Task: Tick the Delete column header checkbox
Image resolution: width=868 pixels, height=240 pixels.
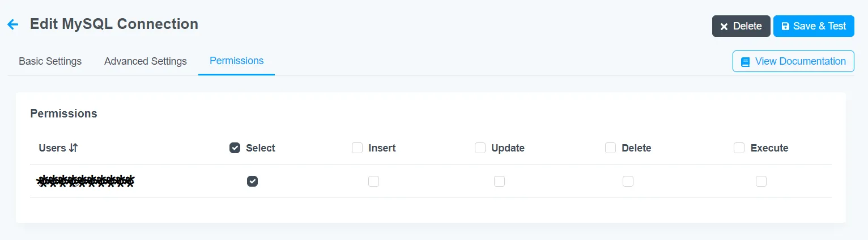Action: click(x=610, y=148)
